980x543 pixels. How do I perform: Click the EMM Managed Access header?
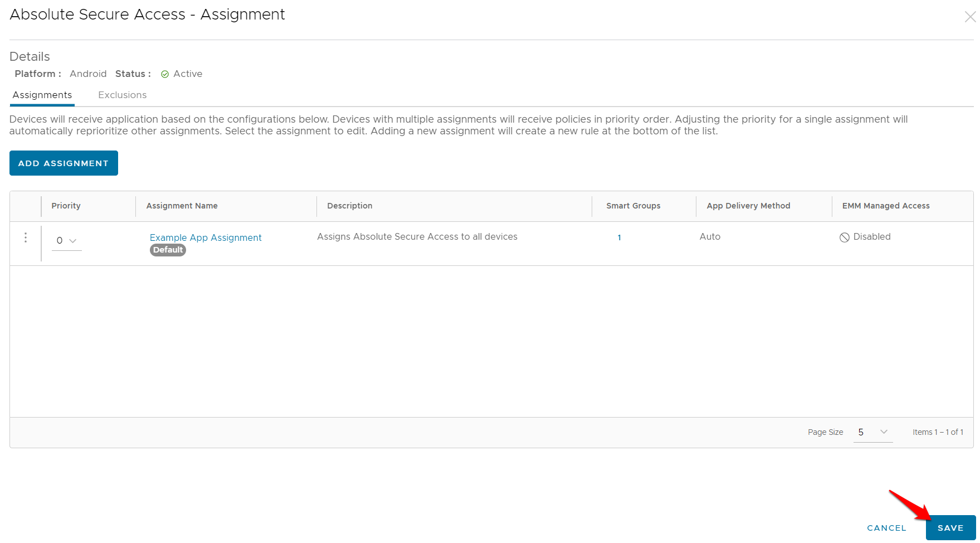point(886,206)
